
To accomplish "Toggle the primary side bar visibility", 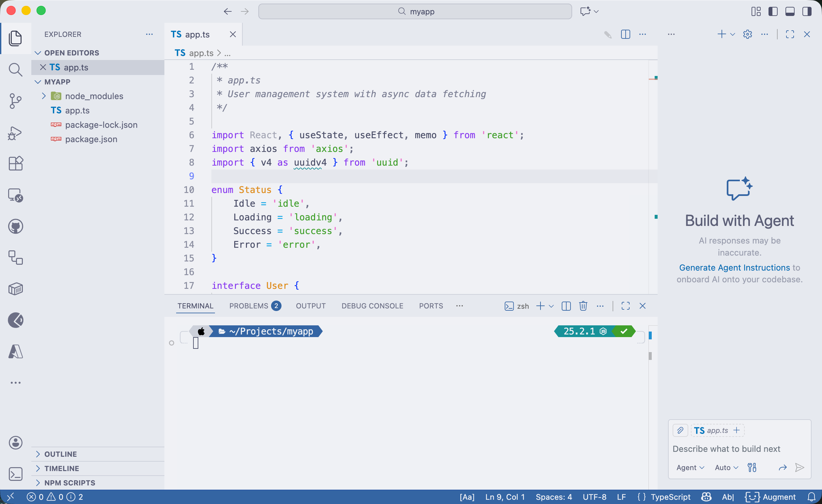I will 773,11.
